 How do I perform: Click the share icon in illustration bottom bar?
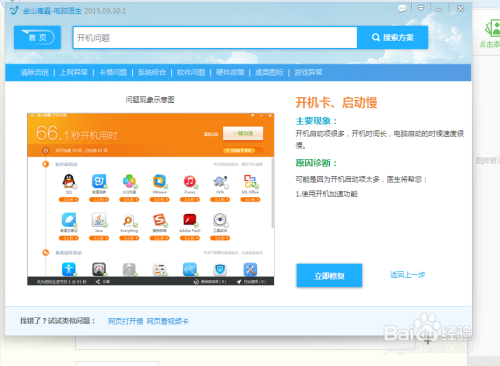pos(98,282)
